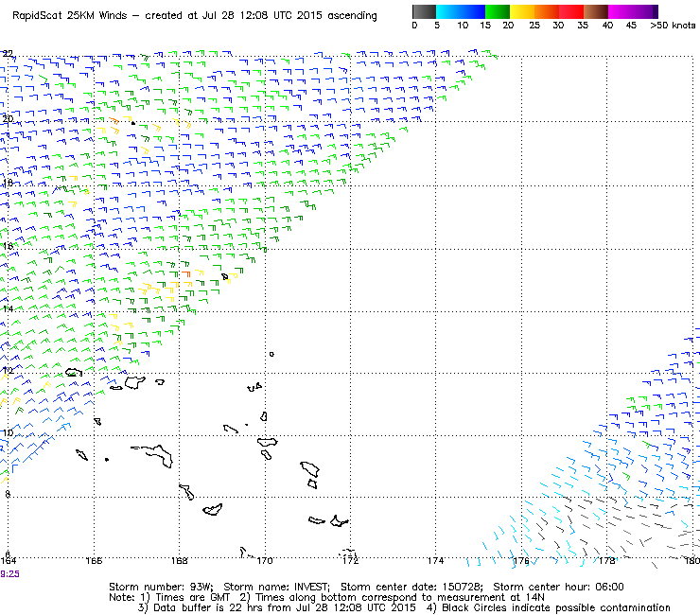
Task: Click the purple '9:25' time label
Action: click(9, 574)
